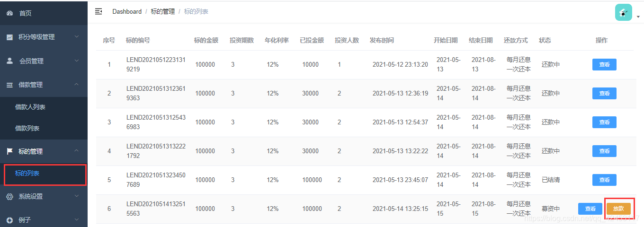Expand the 会员管理 chevron

(x=77, y=61)
